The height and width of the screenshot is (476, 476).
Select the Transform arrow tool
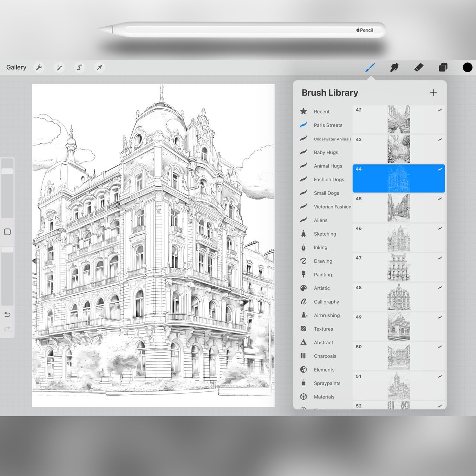pos(99,67)
